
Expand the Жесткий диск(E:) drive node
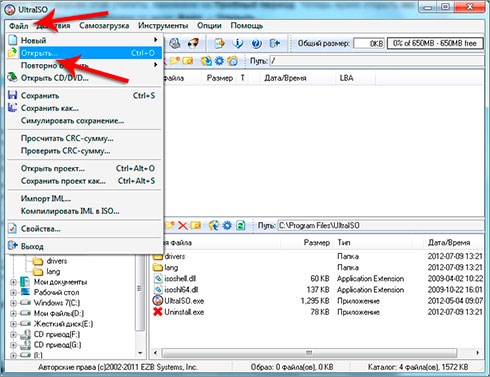coord(13,324)
